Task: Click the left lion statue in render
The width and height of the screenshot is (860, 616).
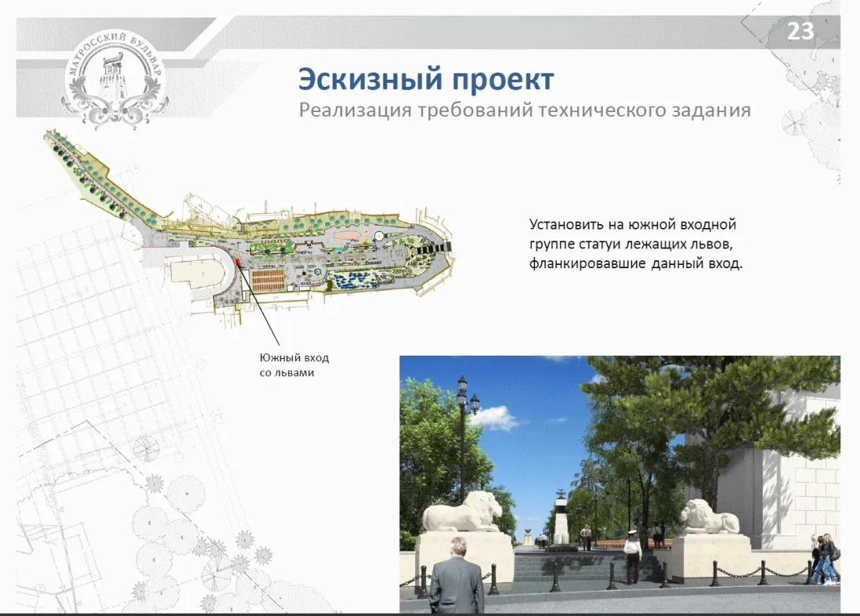Action: pos(462,511)
